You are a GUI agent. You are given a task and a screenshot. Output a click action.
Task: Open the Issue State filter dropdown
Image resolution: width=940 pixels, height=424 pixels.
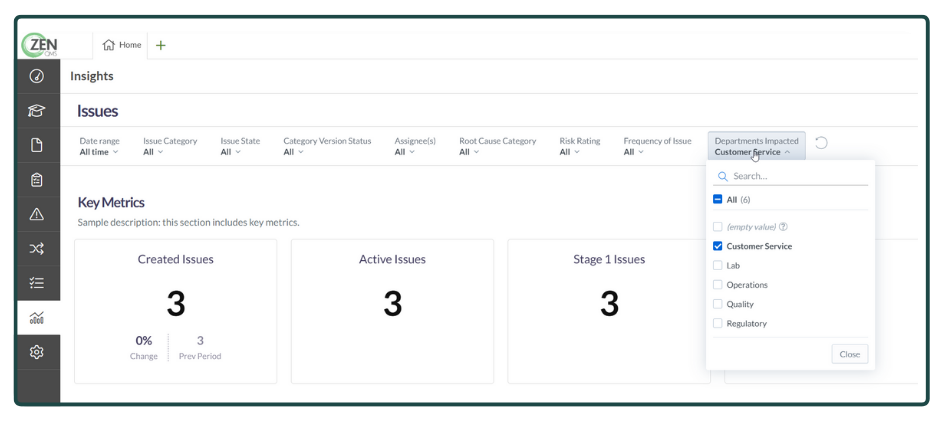coord(240,146)
